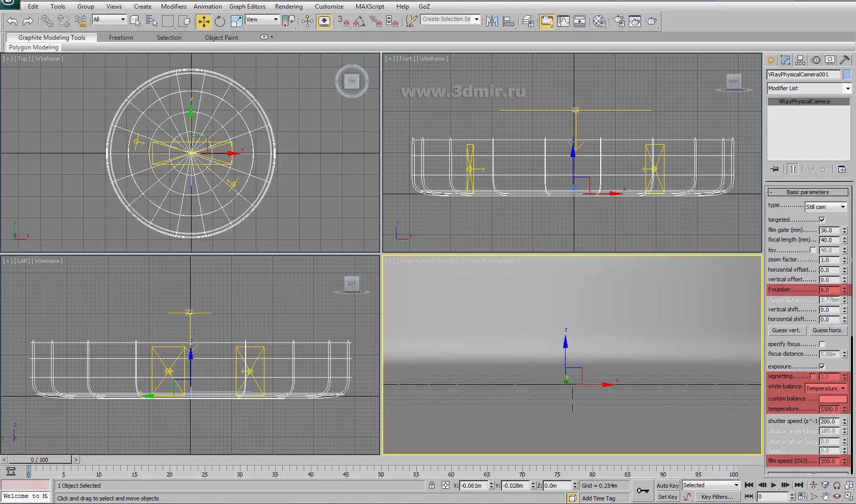Click the Guess vert. button
This screenshot has width=856, height=504.
click(x=786, y=330)
